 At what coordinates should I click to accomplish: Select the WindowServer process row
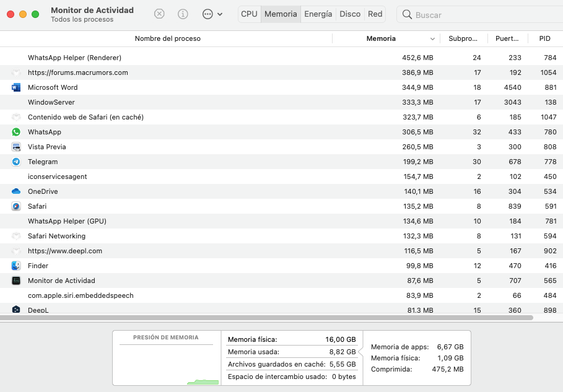[x=281, y=102]
